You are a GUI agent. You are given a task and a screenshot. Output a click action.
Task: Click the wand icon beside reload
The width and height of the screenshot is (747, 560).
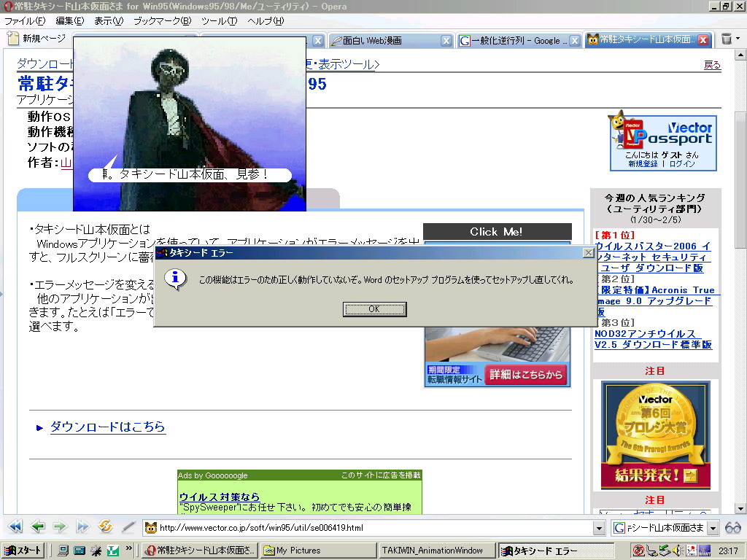tap(128, 527)
